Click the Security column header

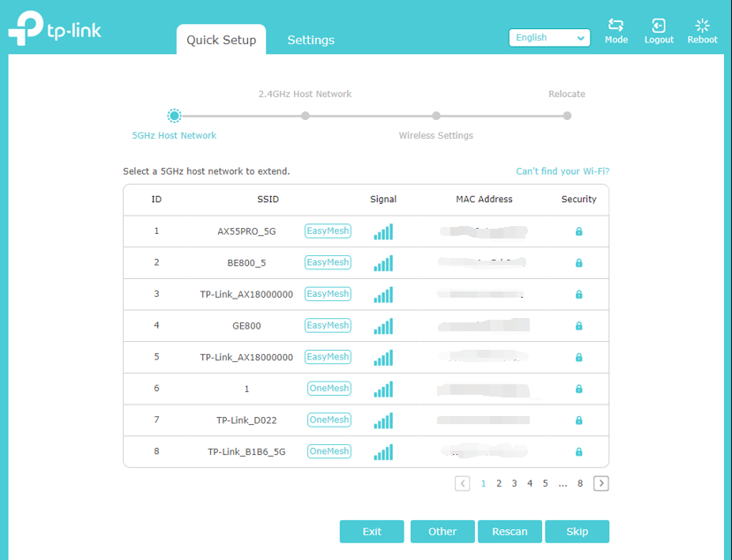[x=579, y=200]
